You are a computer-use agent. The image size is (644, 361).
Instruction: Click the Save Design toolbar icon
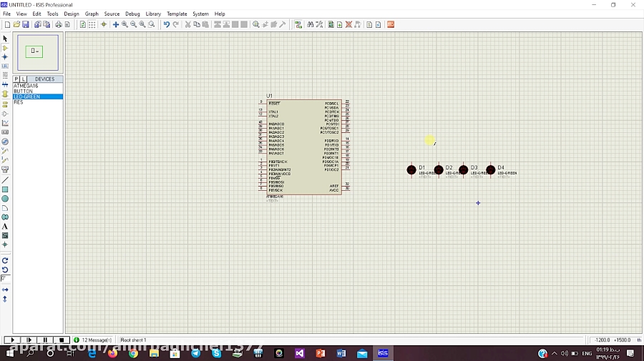coord(26,24)
